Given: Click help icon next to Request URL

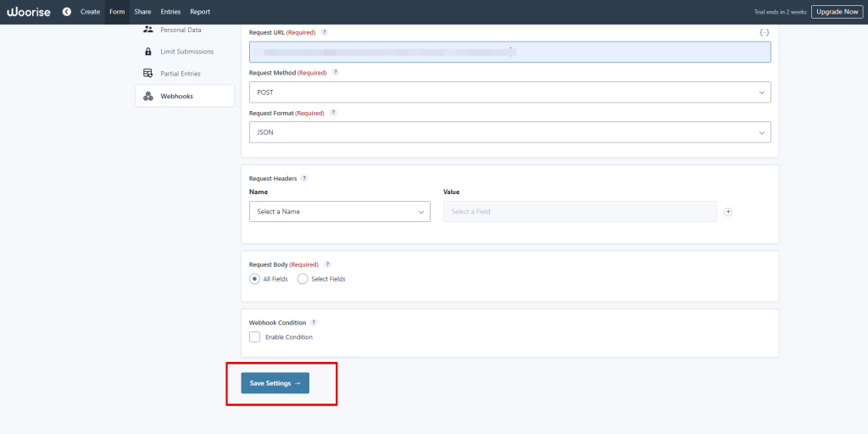Looking at the screenshot, I should pos(324,32).
